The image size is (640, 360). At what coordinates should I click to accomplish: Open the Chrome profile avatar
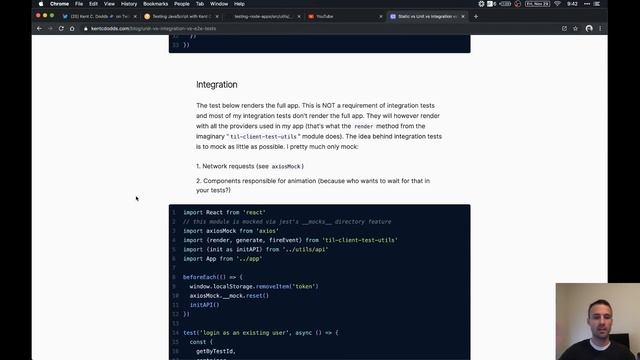pos(589,29)
